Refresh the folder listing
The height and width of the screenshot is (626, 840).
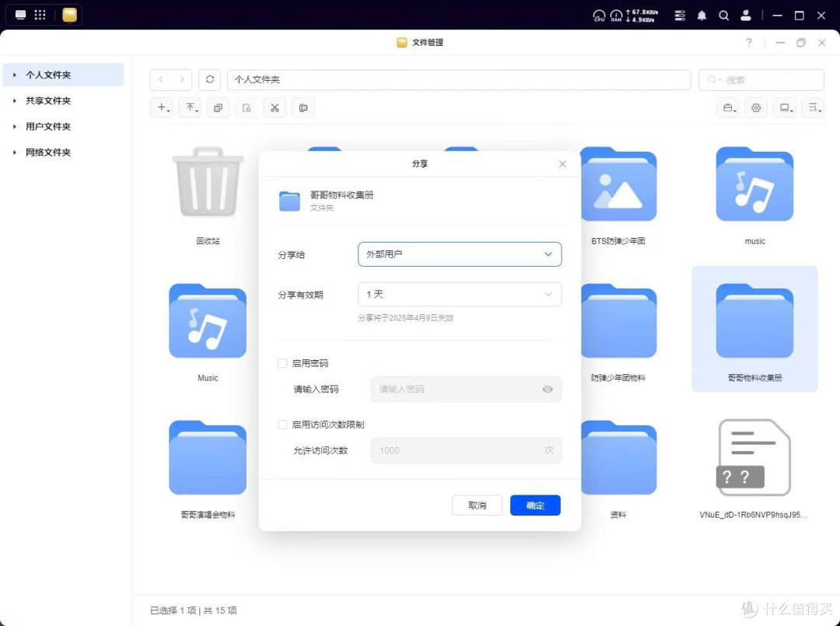coord(210,79)
